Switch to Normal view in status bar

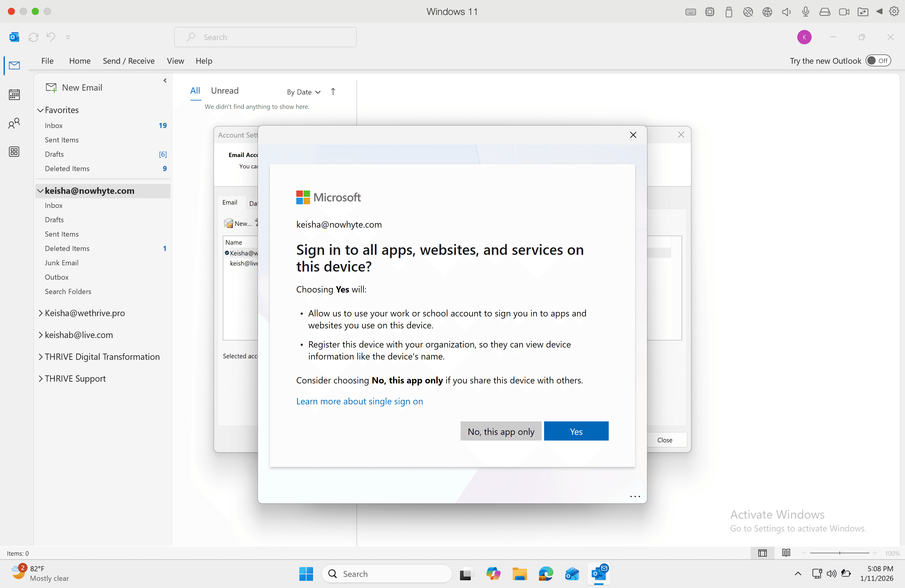(762, 553)
